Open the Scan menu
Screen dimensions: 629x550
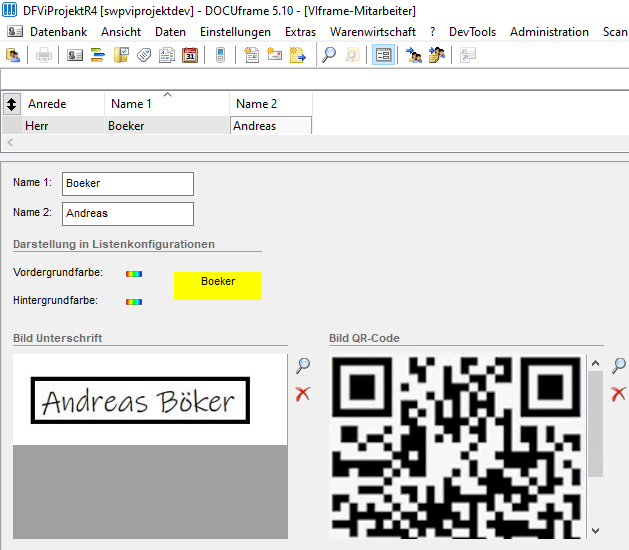click(615, 32)
